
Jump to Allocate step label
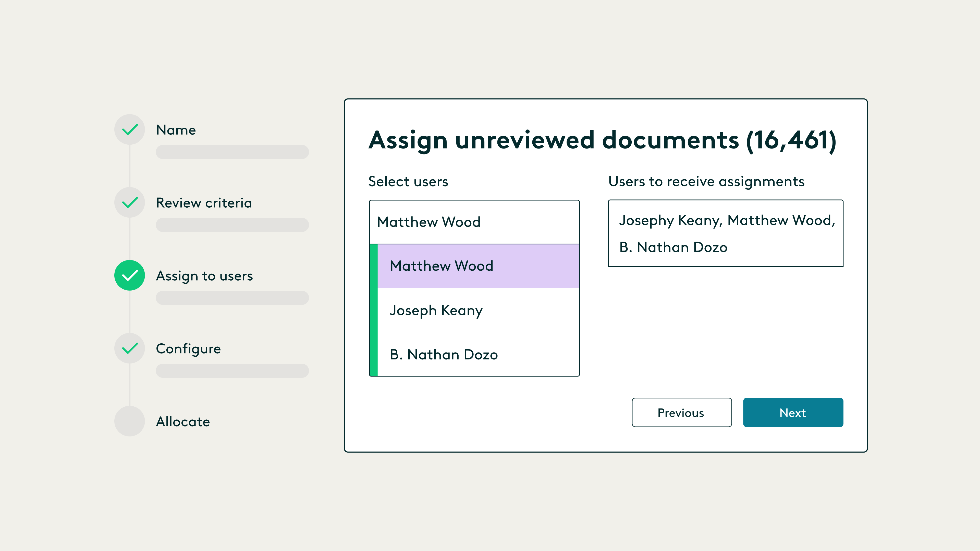pyautogui.click(x=183, y=422)
